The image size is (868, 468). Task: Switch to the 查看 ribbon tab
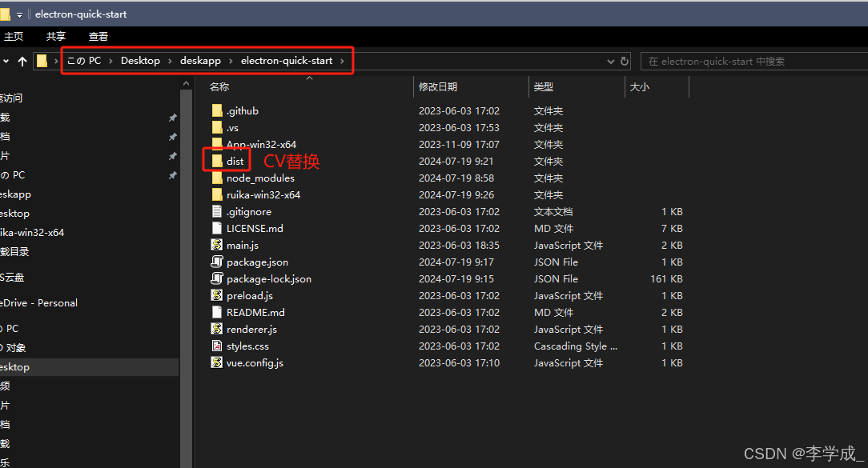(x=98, y=36)
